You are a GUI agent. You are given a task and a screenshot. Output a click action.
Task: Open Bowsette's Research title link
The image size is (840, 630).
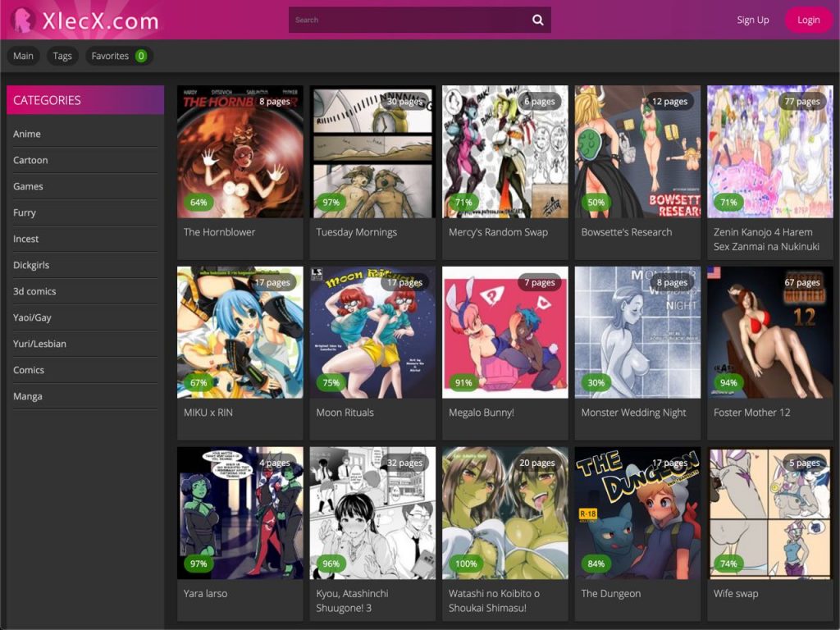626,232
